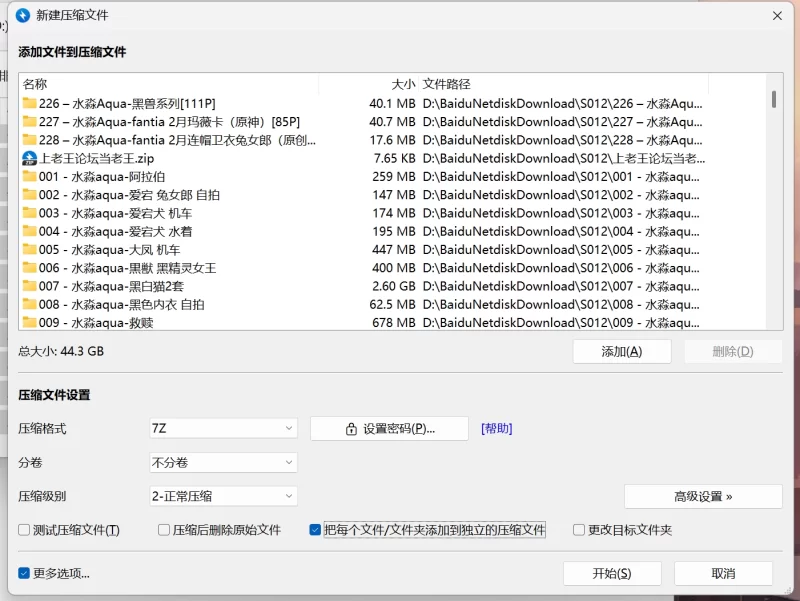The height and width of the screenshot is (601, 800).
Task: Open the 压缩格式 7Z dropdown
Action: [x=223, y=428]
